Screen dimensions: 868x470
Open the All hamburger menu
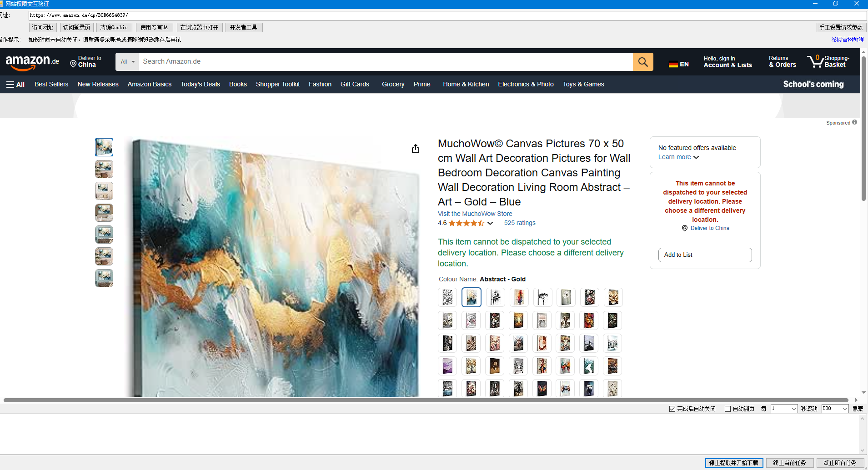15,85
